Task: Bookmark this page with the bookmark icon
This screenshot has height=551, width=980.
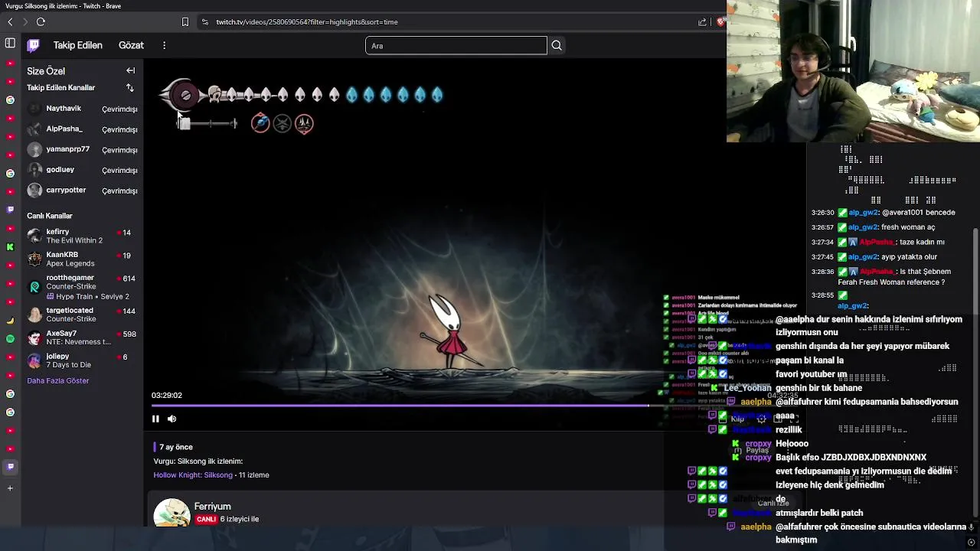Action: pyautogui.click(x=185, y=22)
